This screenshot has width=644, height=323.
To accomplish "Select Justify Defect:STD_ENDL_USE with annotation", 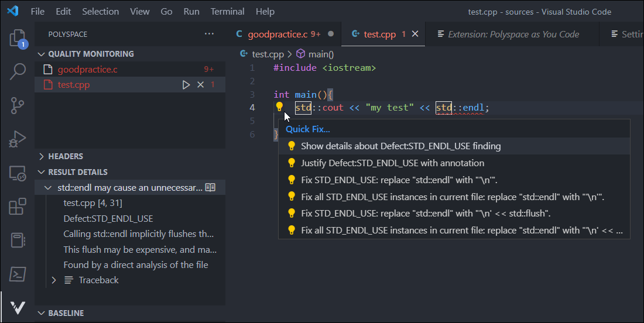I will tap(454, 163).
